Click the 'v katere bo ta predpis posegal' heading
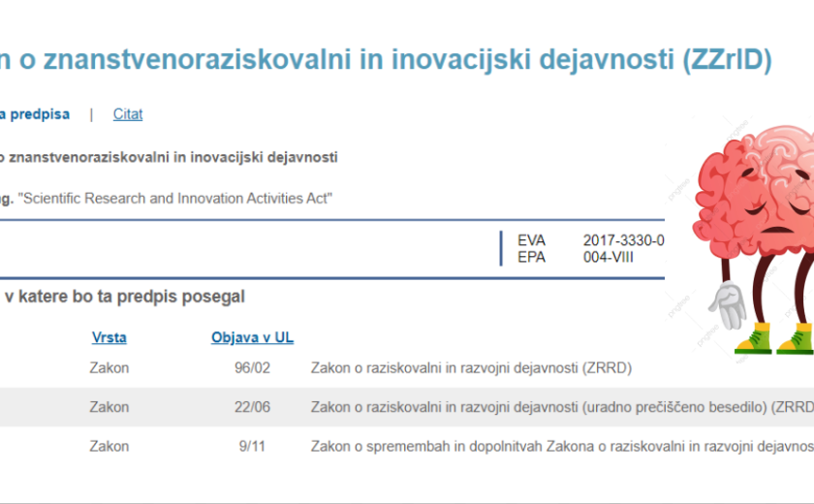This screenshot has width=814, height=504. coord(126,297)
